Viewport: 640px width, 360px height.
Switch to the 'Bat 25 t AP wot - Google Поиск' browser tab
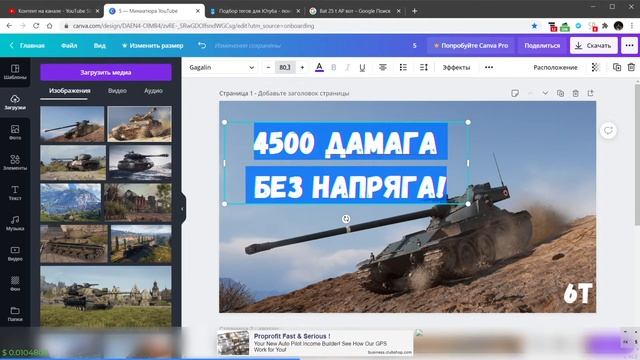[354, 11]
